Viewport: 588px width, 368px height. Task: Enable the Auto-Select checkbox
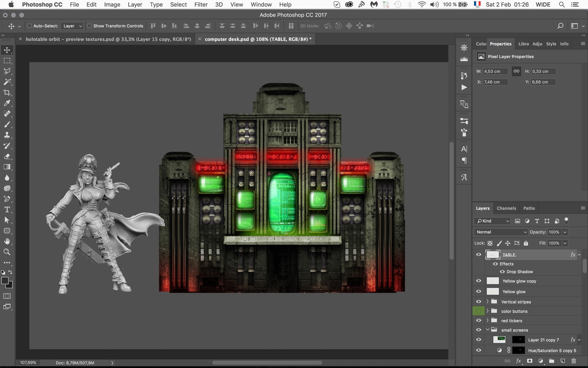point(29,26)
